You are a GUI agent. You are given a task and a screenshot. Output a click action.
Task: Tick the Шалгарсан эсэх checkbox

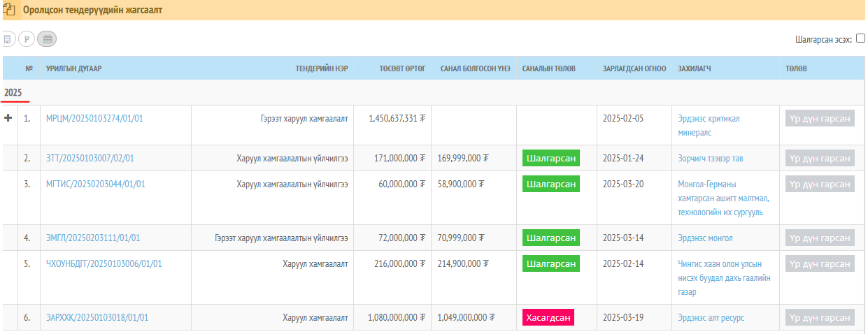[860, 38]
